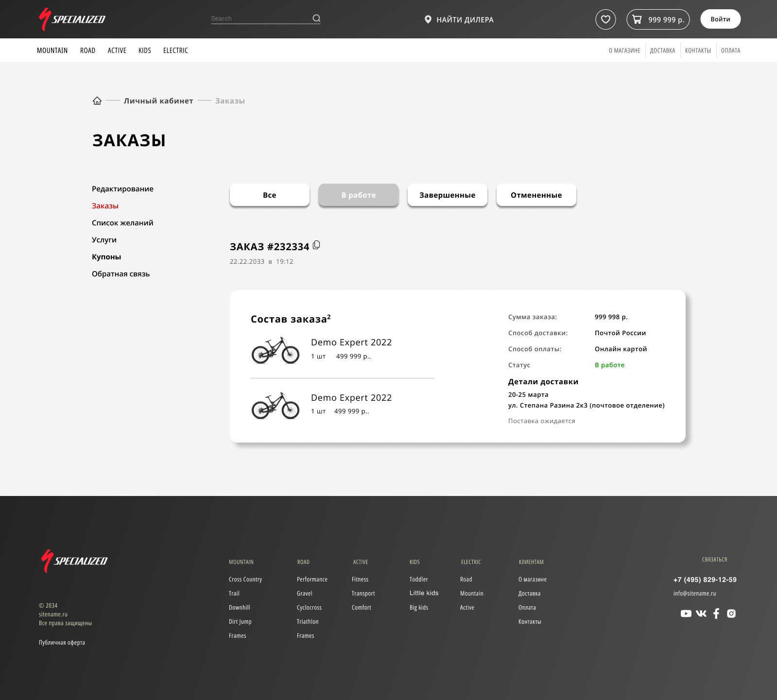This screenshot has height=700, width=777.
Task: Open the KIDS category menu
Action: 145,51
